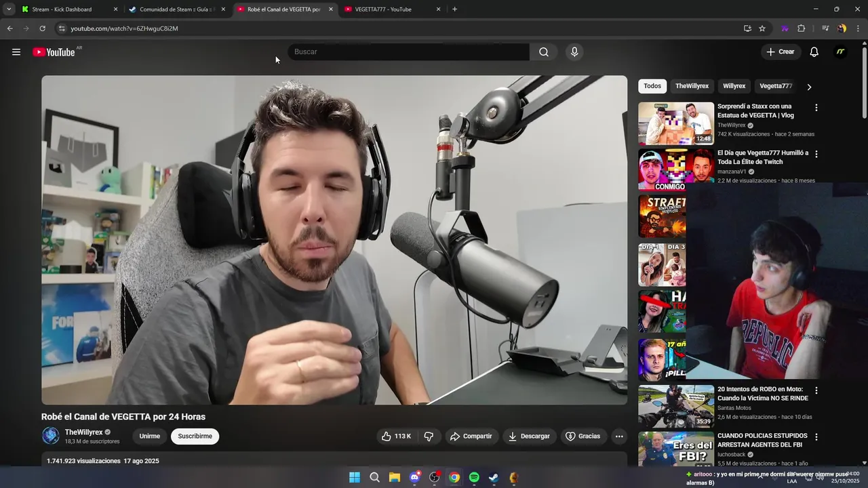Open Windows taskbar search
The height and width of the screenshot is (488, 868).
pos(374,477)
